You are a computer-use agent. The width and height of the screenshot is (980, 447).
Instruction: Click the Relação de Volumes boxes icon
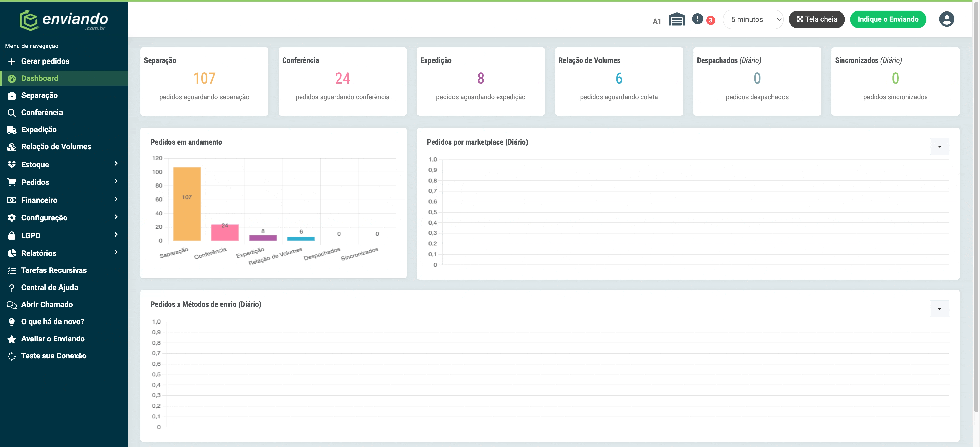coord(12,147)
